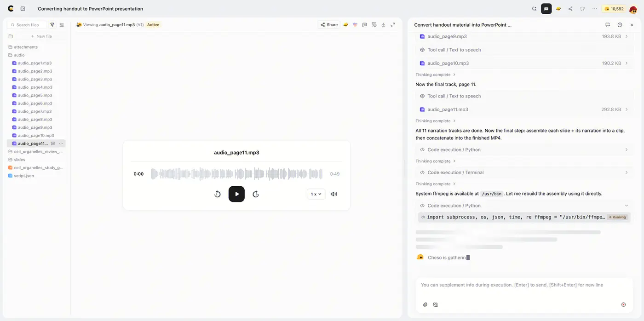Viewport: 644px width, 321px height.
Task: Click the New file button
Action: tap(41, 36)
